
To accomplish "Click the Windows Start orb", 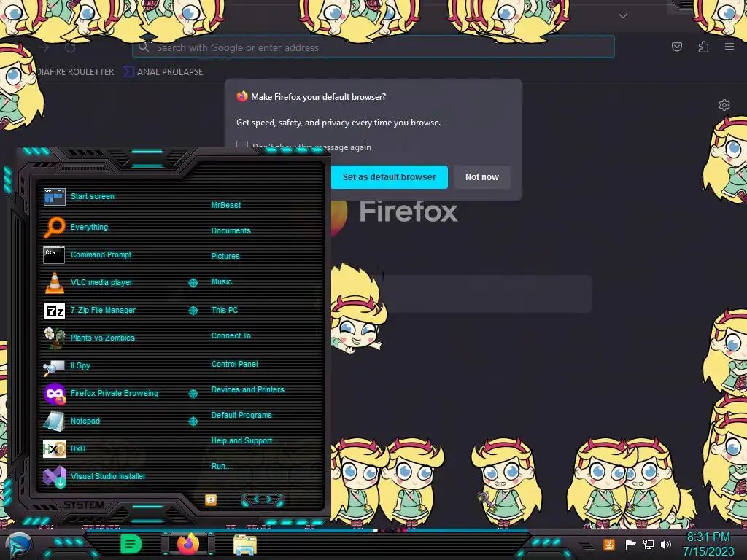I will (18, 545).
